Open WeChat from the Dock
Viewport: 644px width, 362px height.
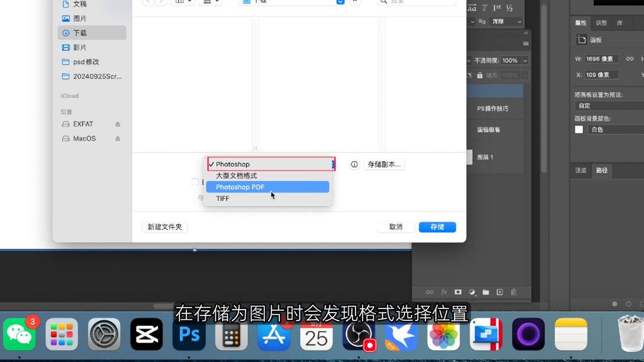(19, 334)
